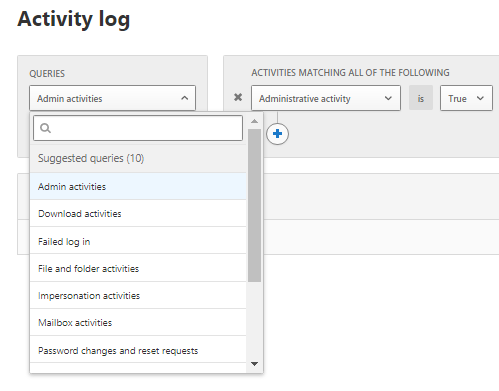Select the Failed log in query
Viewport: 499px width, 391px height.
tap(138, 241)
